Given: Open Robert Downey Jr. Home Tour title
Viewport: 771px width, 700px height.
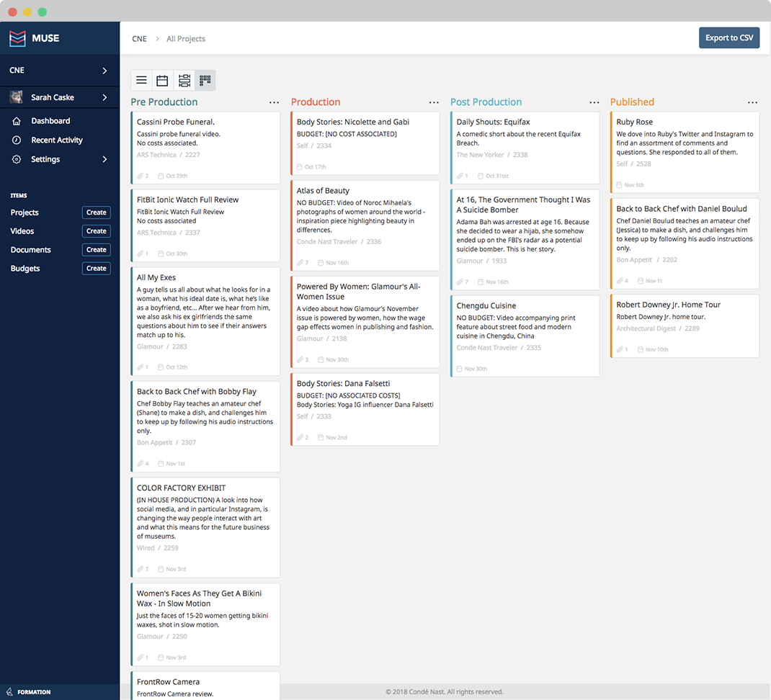Looking at the screenshot, I should [668, 305].
